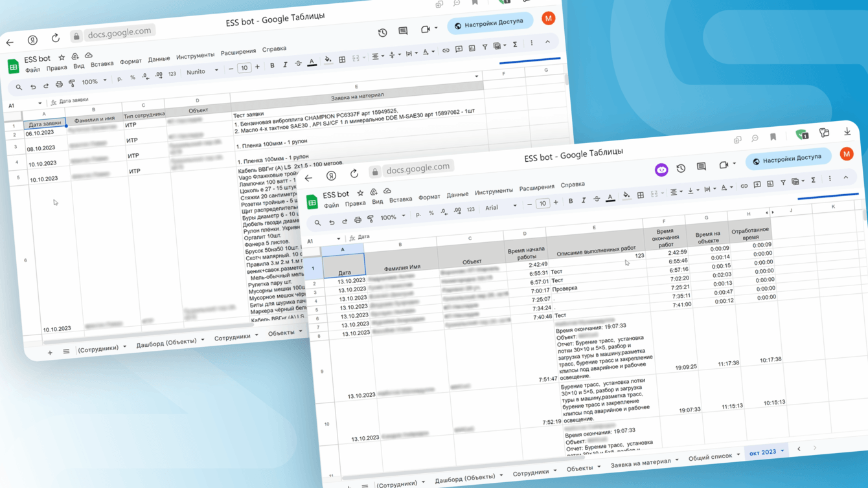Redo in the front window toolbar
This screenshot has width=868, height=488.
344,221
